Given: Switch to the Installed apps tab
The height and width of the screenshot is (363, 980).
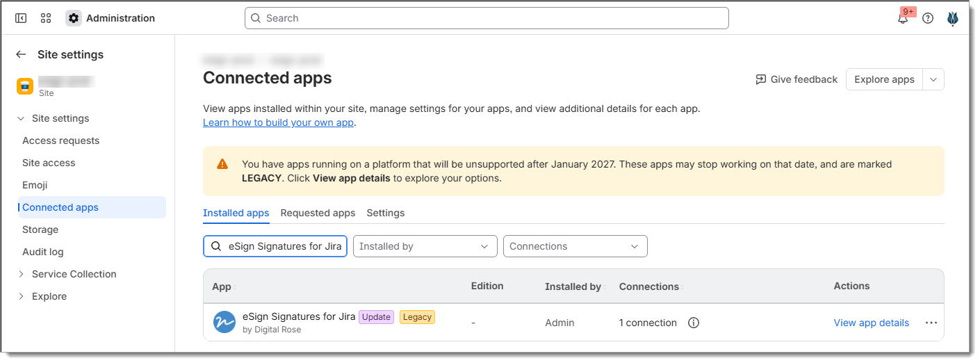Looking at the screenshot, I should (x=236, y=213).
